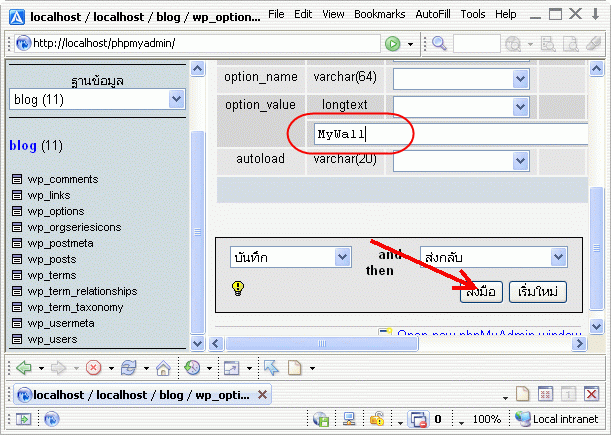This screenshot has height=435, width=611.
Task: Click the History clock icon
Action: tap(192, 367)
